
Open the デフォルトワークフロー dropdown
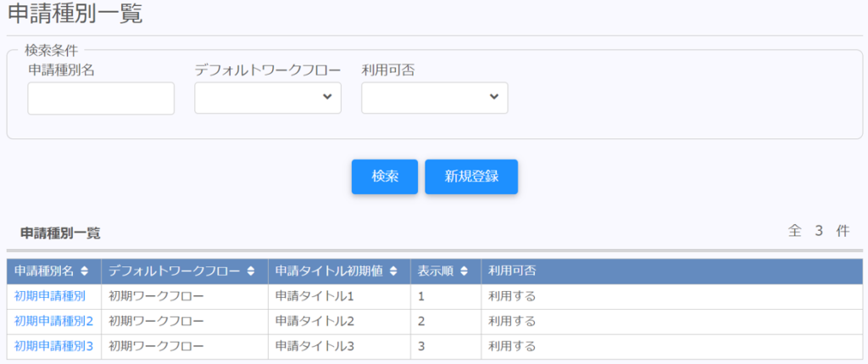(268, 98)
